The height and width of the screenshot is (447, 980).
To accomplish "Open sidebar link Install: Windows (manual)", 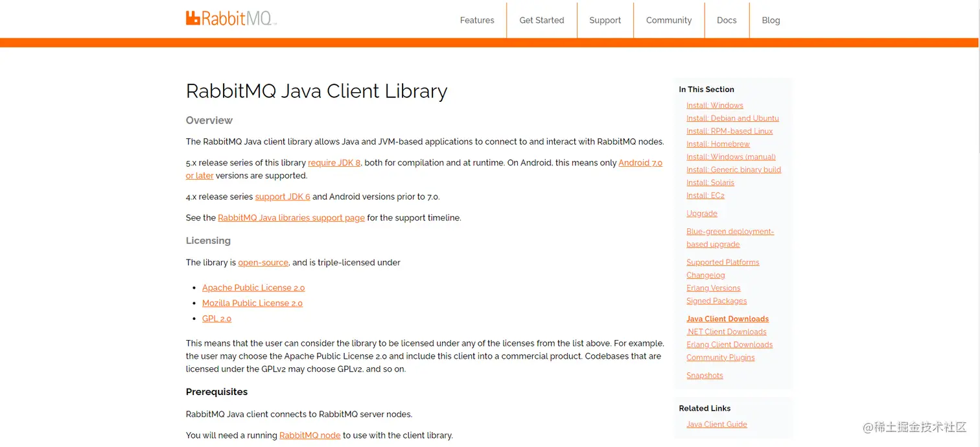I will (731, 157).
